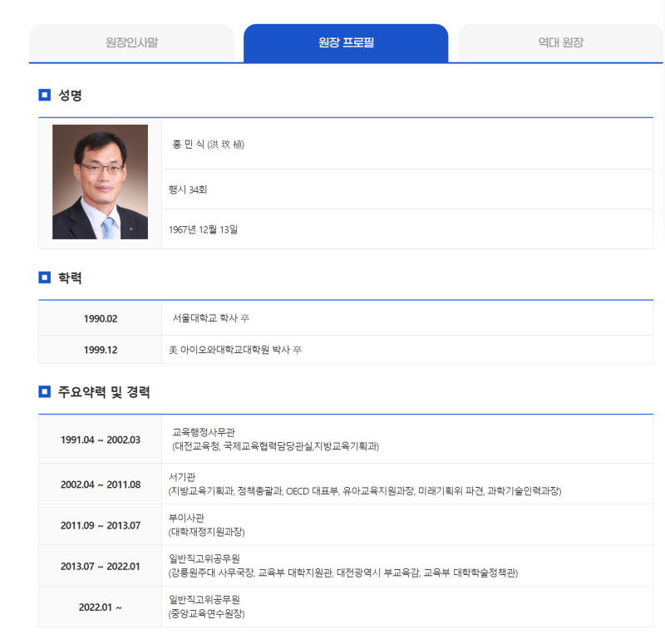The width and height of the screenshot is (665, 644).
Task: Click the 서기관 career entry
Action: 180,477
